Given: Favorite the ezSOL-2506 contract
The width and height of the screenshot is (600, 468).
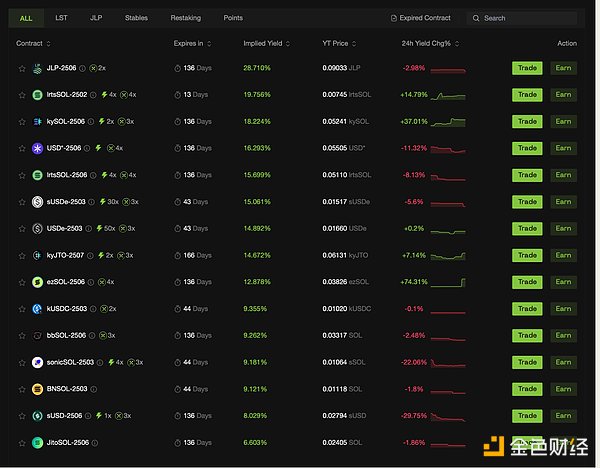Looking at the screenshot, I should pyautogui.click(x=22, y=282).
